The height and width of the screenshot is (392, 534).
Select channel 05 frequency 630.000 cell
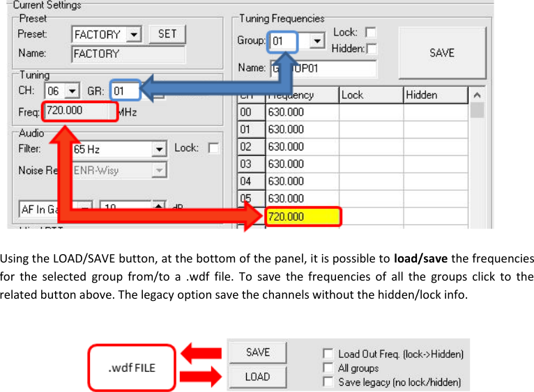coord(302,198)
